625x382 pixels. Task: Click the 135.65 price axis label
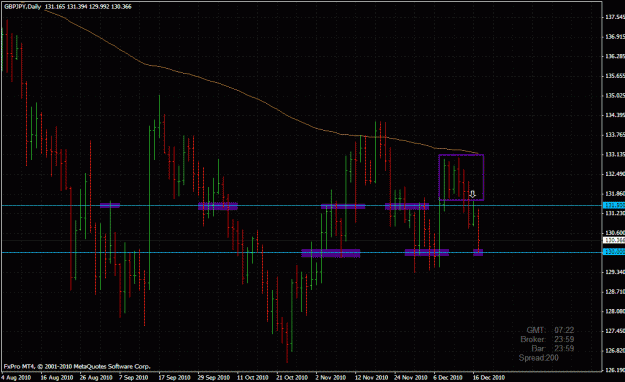click(x=615, y=76)
